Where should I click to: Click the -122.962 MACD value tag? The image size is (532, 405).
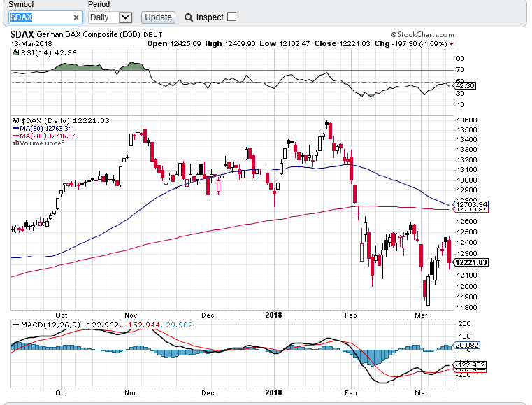470,365
